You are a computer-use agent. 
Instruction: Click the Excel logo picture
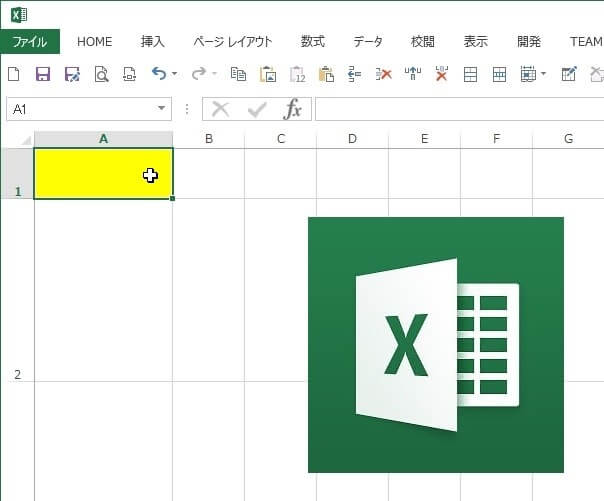435,344
